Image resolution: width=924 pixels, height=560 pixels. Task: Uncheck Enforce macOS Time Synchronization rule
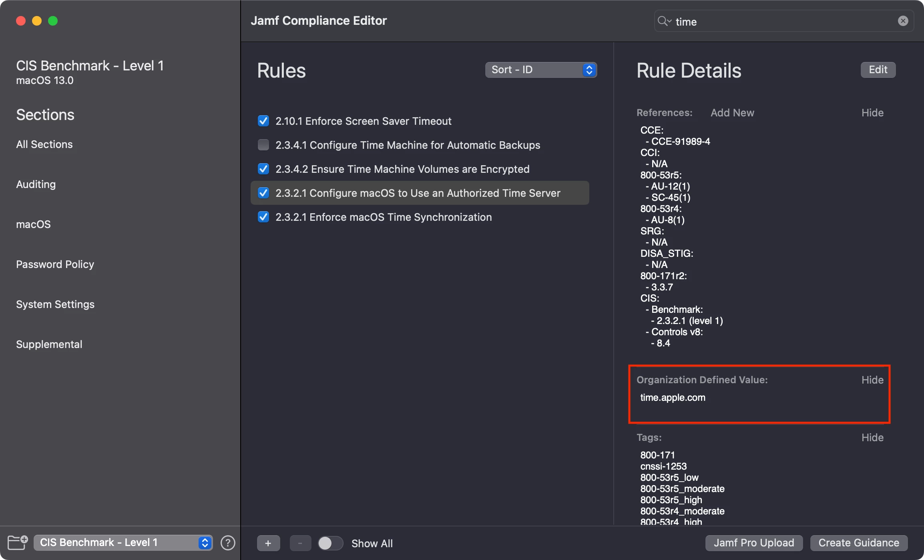tap(263, 217)
